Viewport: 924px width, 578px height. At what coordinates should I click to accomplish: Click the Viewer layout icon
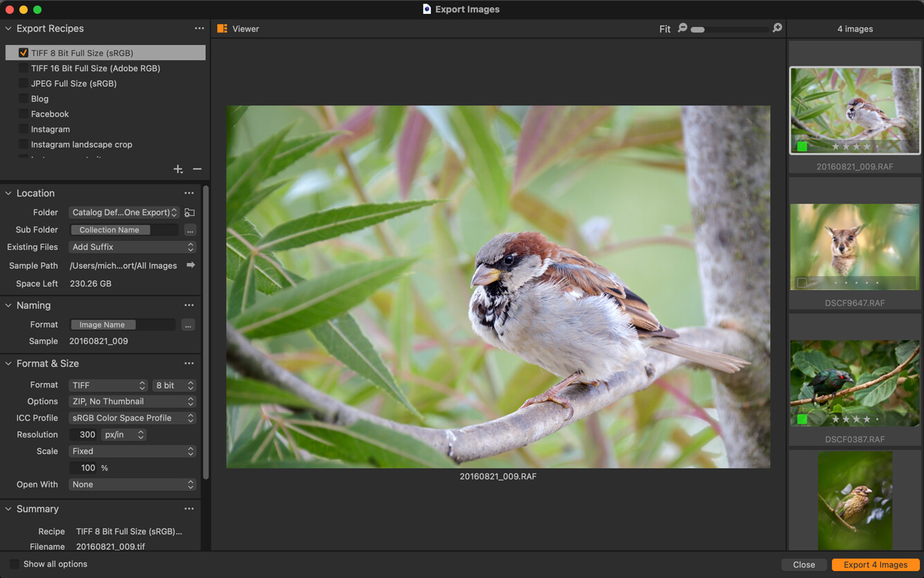222,28
